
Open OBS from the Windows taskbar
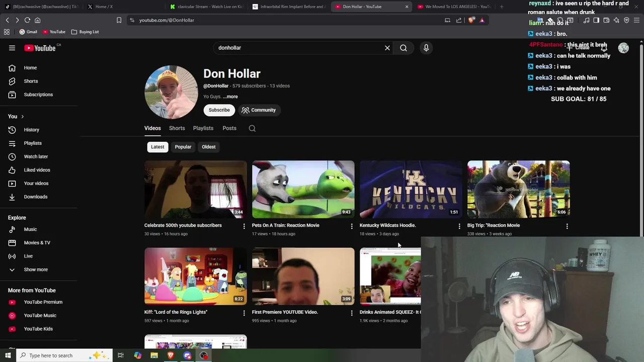[x=204, y=355]
